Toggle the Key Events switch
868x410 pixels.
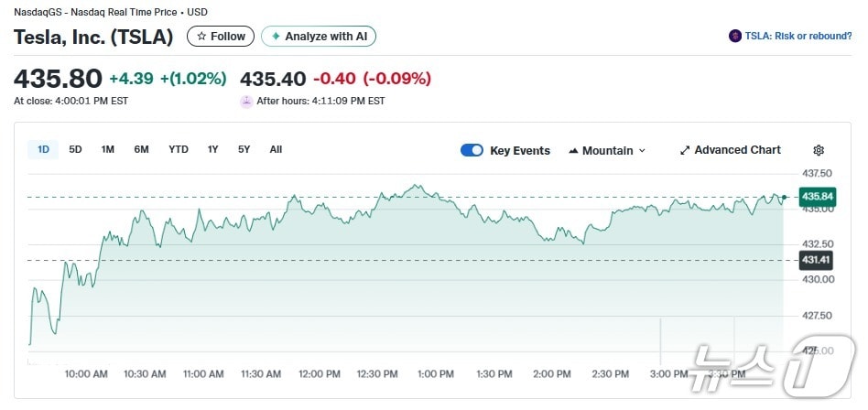point(472,150)
